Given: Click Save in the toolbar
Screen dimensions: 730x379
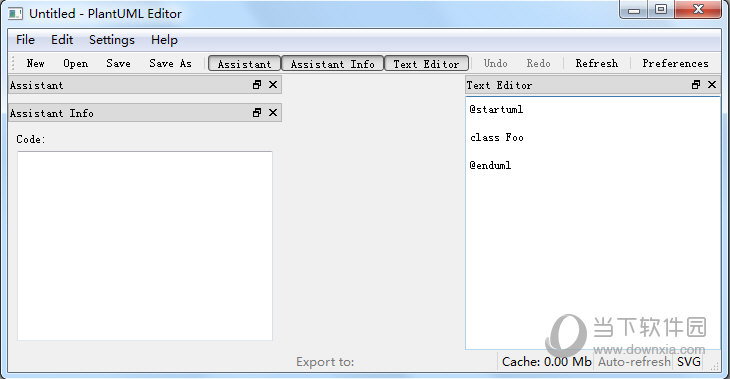Looking at the screenshot, I should pos(118,63).
